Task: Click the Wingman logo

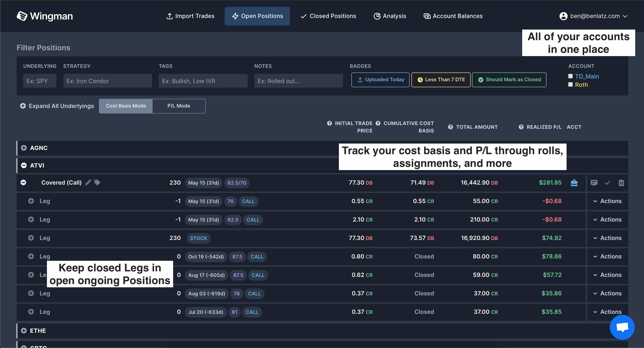Action: pos(45,16)
